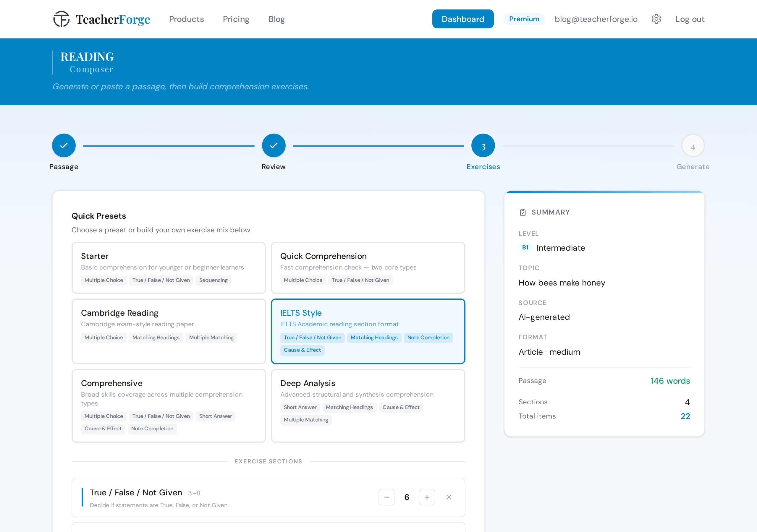The width and height of the screenshot is (757, 532).
Task: Click the READING Composer page title
Action: coord(87,62)
